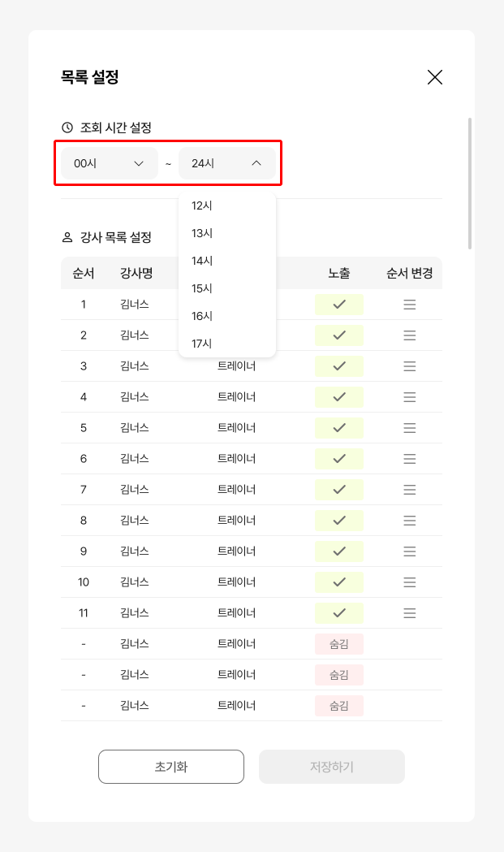The height and width of the screenshot is (852, 504).
Task: Toggle the first 숨김 badge to show instructor
Action: [339, 644]
